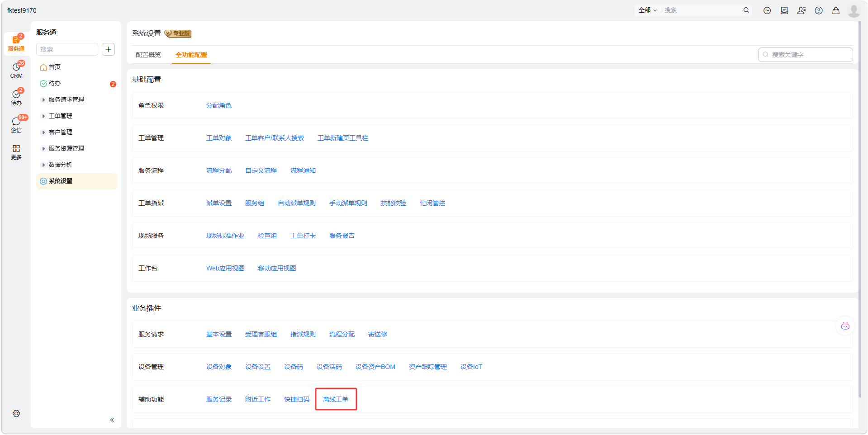The width and height of the screenshot is (868, 435).
Task: Open the 工单对象 link
Action: (219, 138)
